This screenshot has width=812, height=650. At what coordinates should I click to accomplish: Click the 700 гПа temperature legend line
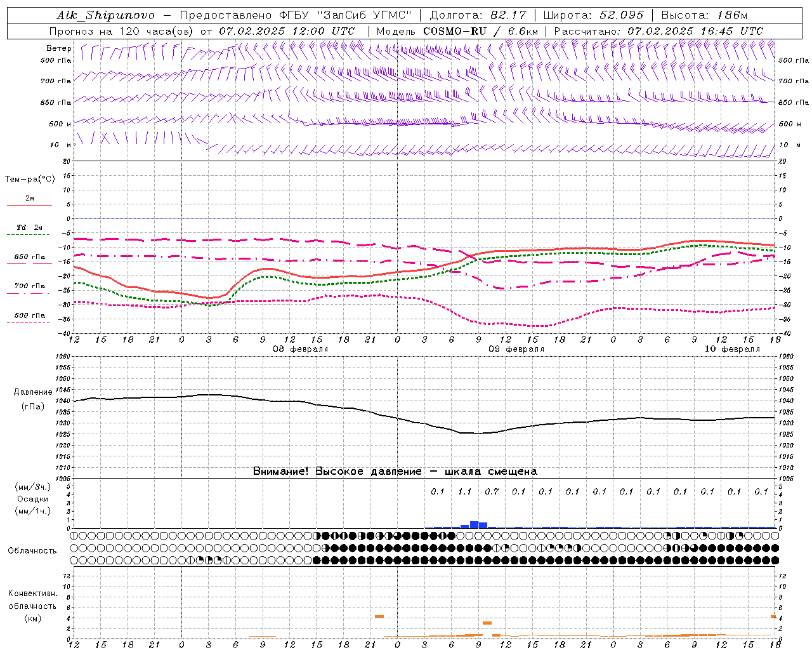click(x=28, y=293)
